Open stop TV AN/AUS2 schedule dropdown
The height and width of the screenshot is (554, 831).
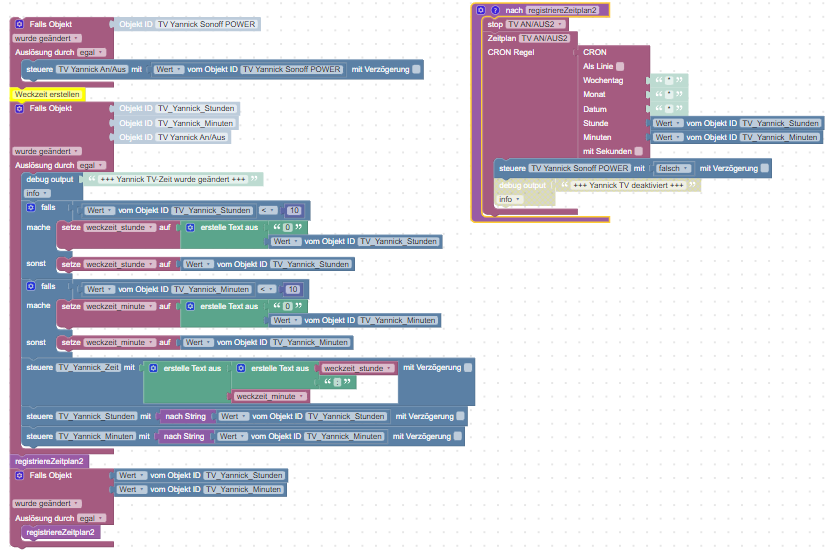click(x=535, y=24)
